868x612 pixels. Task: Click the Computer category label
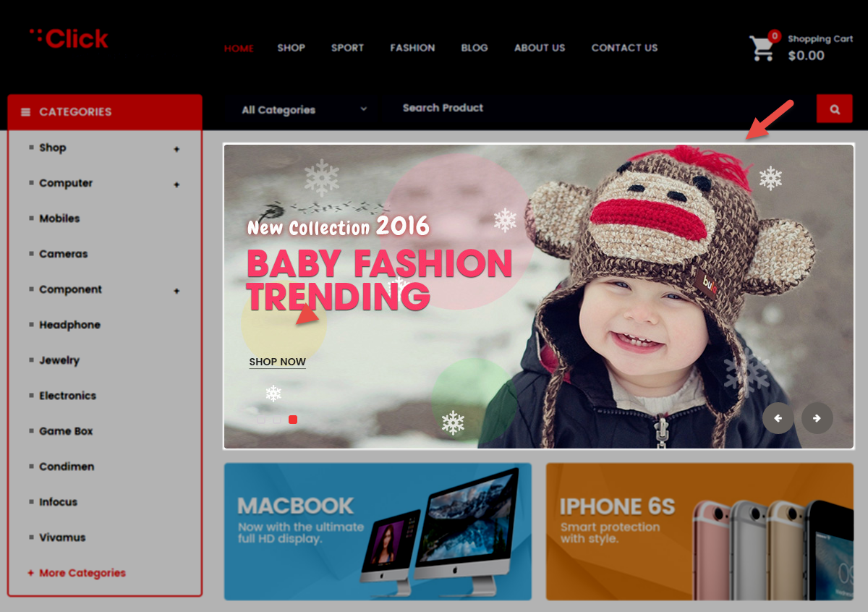66,183
